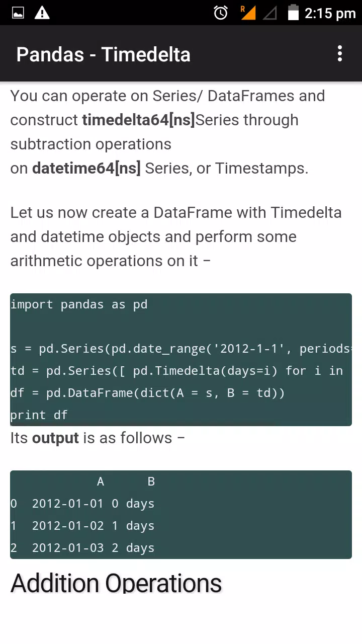
Task: Click the bold datetime64[ns] text
Action: 86,169
